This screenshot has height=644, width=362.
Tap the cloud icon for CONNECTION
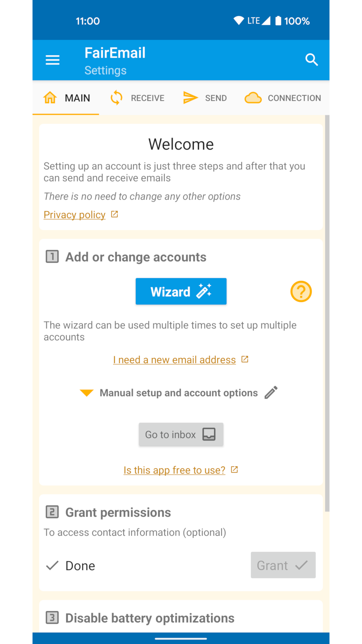pyautogui.click(x=253, y=98)
